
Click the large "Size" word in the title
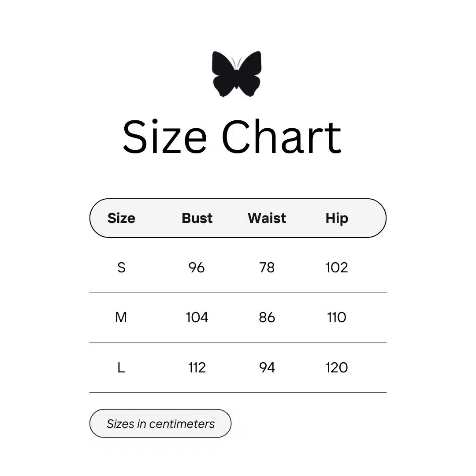tap(164, 137)
